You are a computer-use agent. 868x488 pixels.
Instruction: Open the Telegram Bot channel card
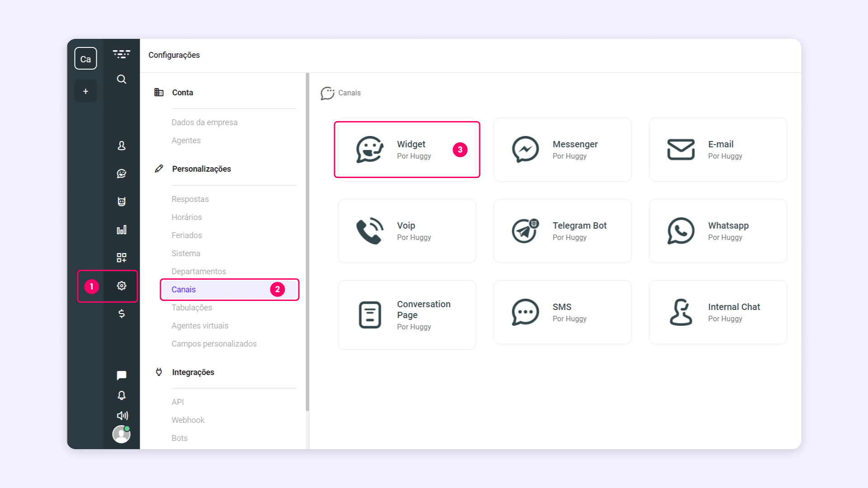(562, 231)
